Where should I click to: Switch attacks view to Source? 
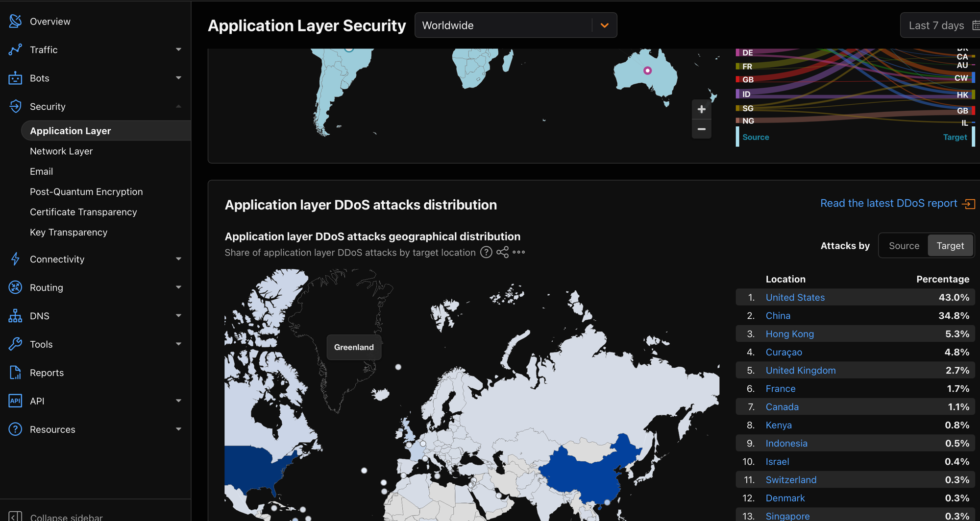[904, 246]
